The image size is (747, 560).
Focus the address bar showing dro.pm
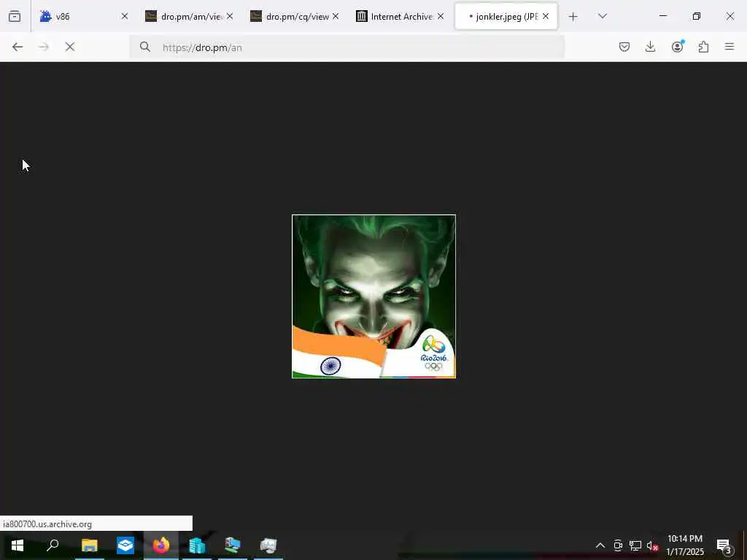[x=347, y=47]
